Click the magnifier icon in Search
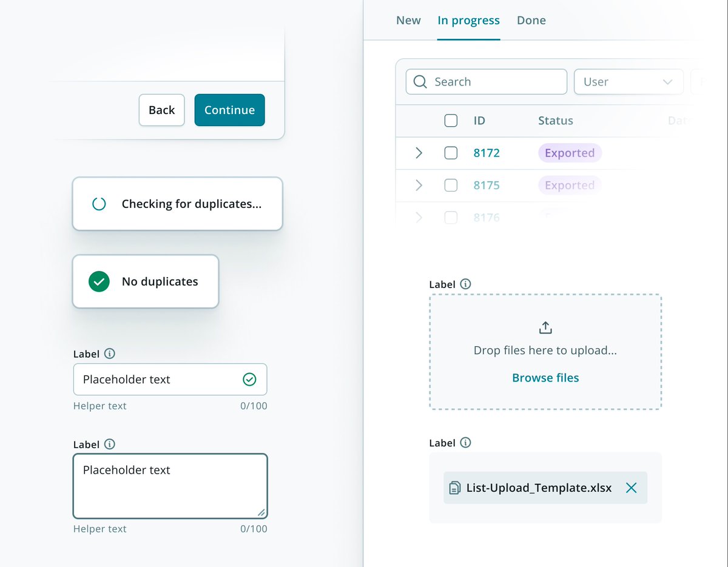728x567 pixels. tap(420, 82)
